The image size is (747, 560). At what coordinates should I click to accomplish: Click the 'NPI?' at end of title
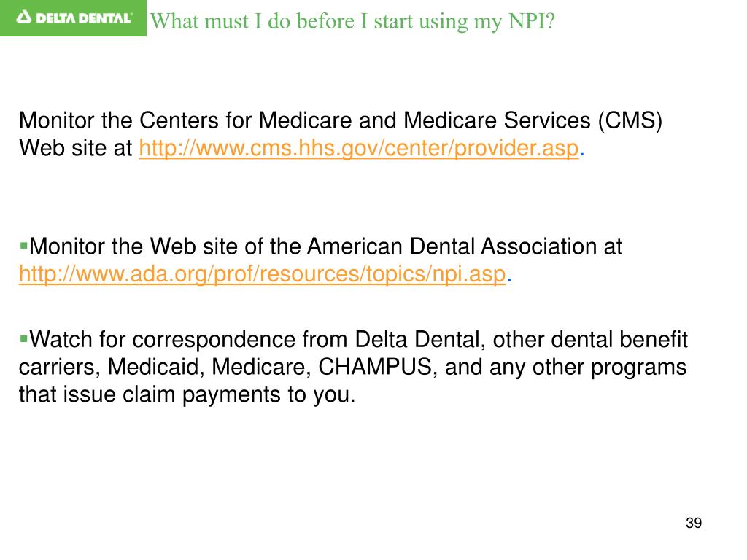(532, 21)
